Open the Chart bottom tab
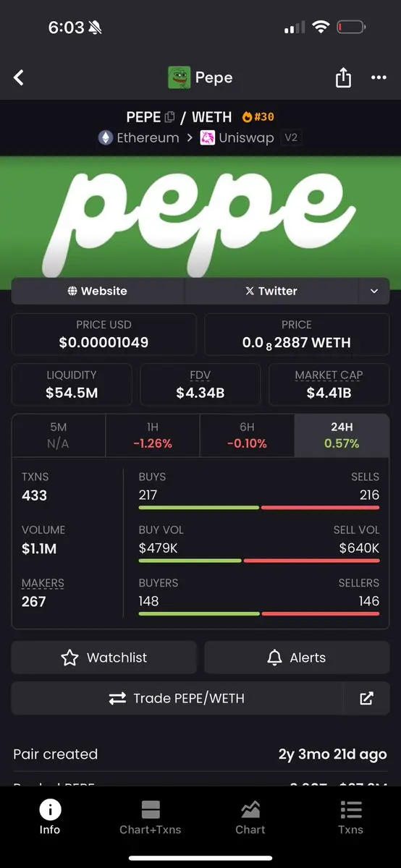The width and height of the screenshot is (401, 868). point(250,817)
